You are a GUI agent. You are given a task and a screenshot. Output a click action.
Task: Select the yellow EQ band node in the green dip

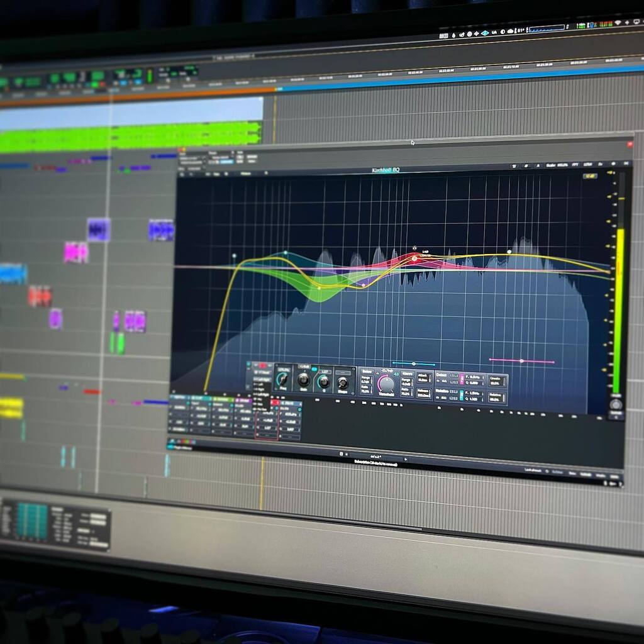click(319, 288)
